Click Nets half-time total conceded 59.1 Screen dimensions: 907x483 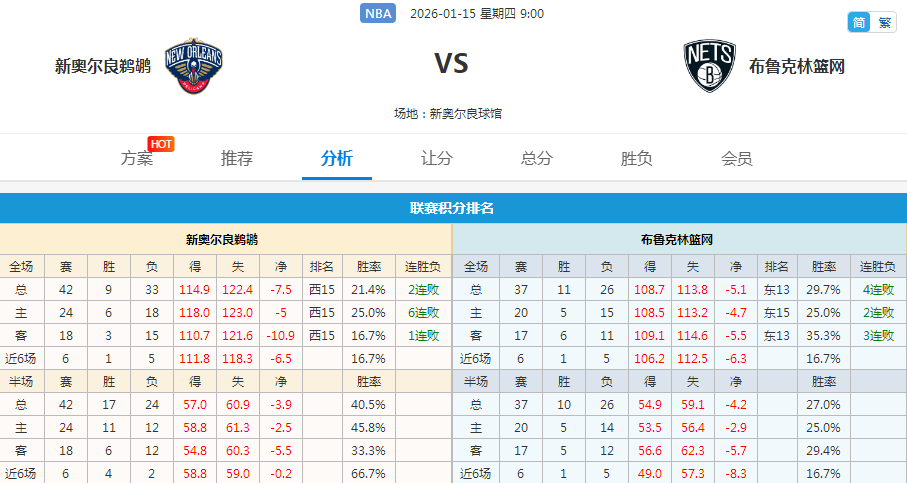click(x=692, y=404)
